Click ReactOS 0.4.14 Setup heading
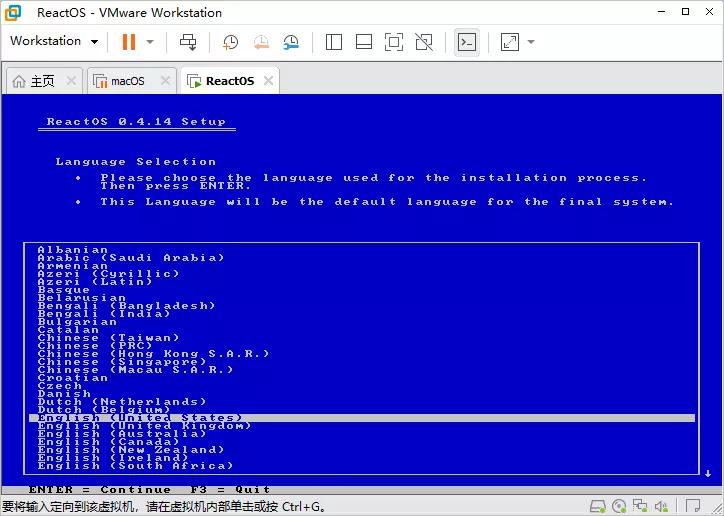Screen dimensions: 724x516 [136, 122]
